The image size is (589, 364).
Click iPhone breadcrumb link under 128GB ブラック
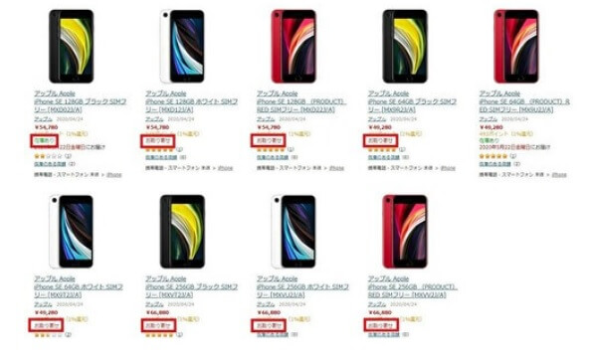pos(114,174)
